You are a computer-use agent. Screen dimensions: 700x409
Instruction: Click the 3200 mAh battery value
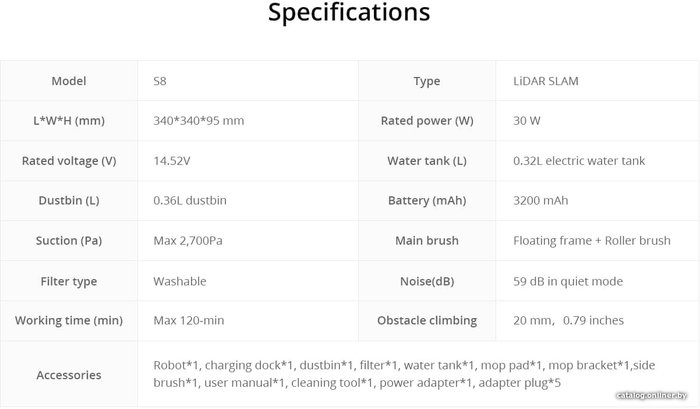click(540, 201)
